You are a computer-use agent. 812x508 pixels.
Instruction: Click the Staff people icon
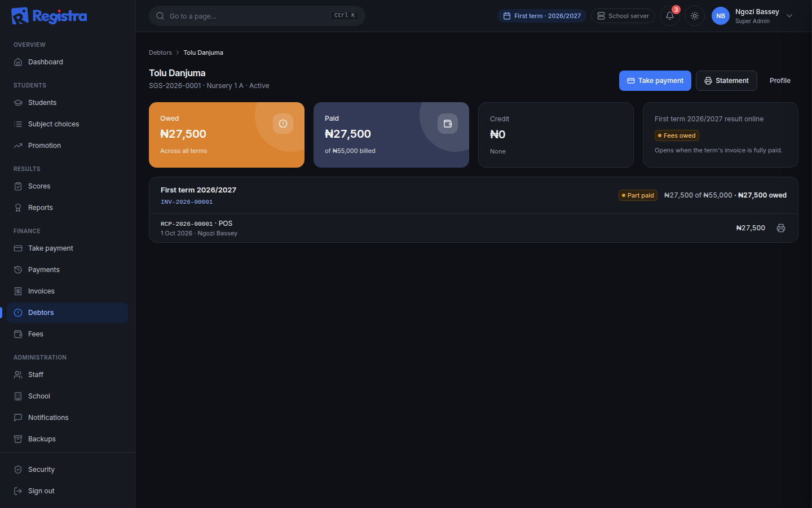[18, 375]
